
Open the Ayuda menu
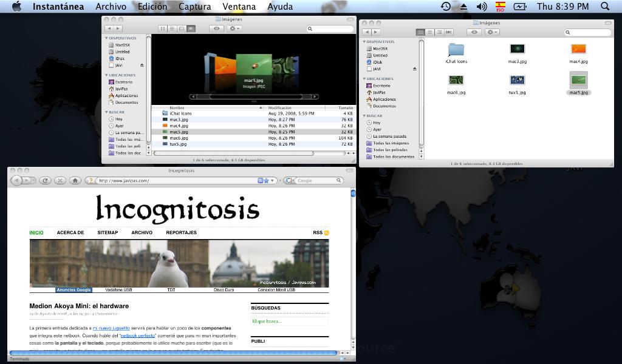(279, 6)
